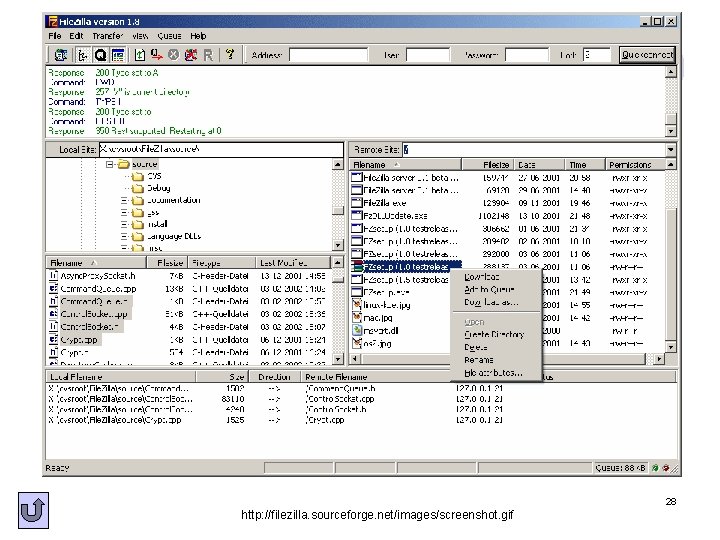Click the local tree scroll-up arrow
The height and width of the screenshot is (540, 720).
point(338,164)
